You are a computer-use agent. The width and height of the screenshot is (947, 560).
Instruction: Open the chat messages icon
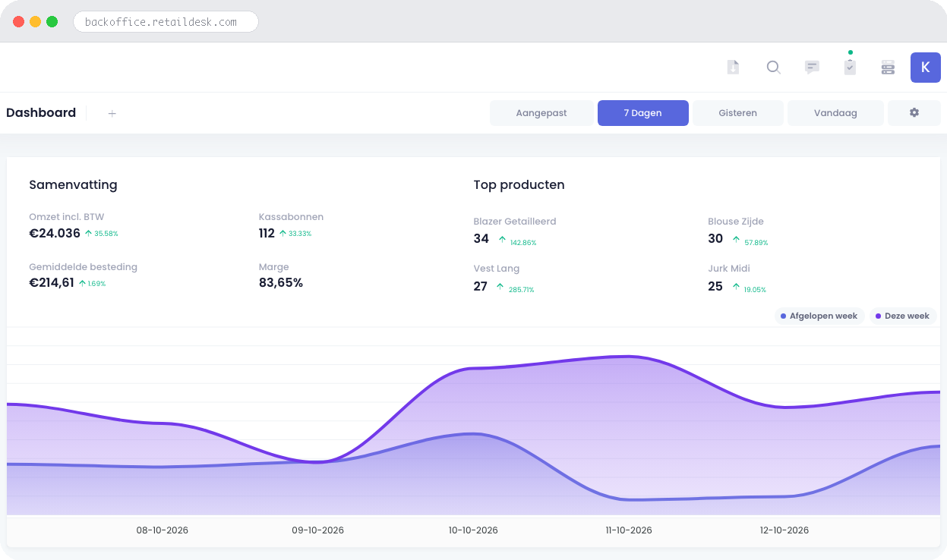pyautogui.click(x=812, y=68)
